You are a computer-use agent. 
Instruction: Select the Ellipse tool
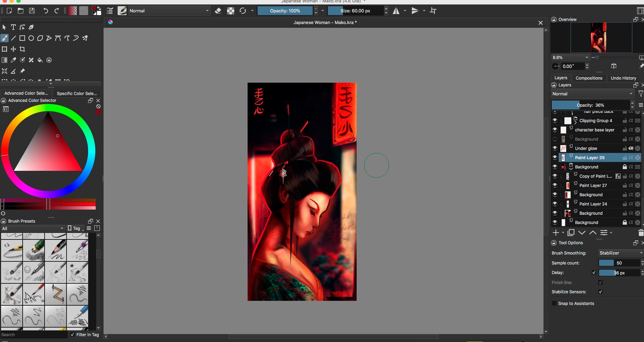point(31,38)
